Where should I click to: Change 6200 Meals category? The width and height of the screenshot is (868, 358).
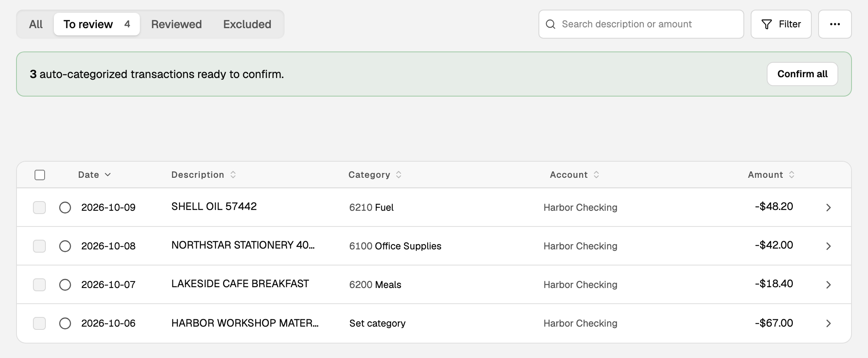click(x=375, y=285)
